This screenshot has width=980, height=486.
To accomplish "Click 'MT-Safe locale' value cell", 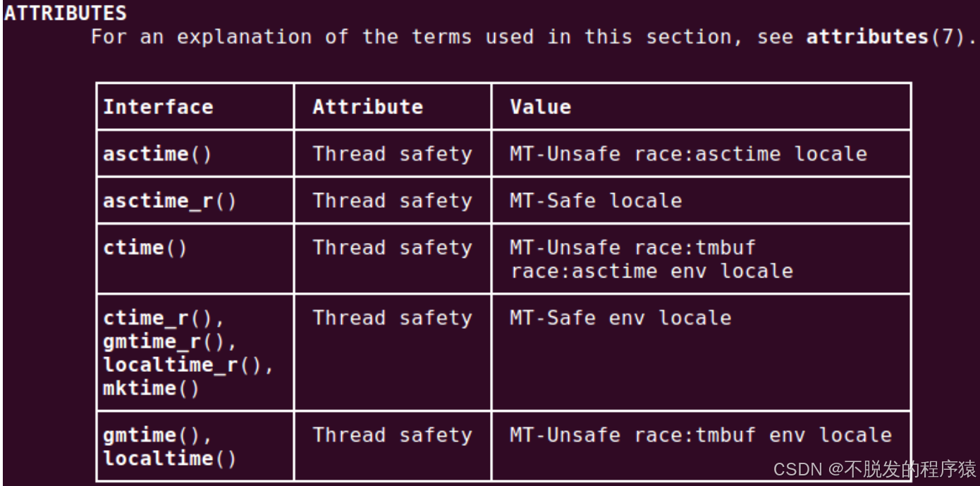I will coord(596,201).
